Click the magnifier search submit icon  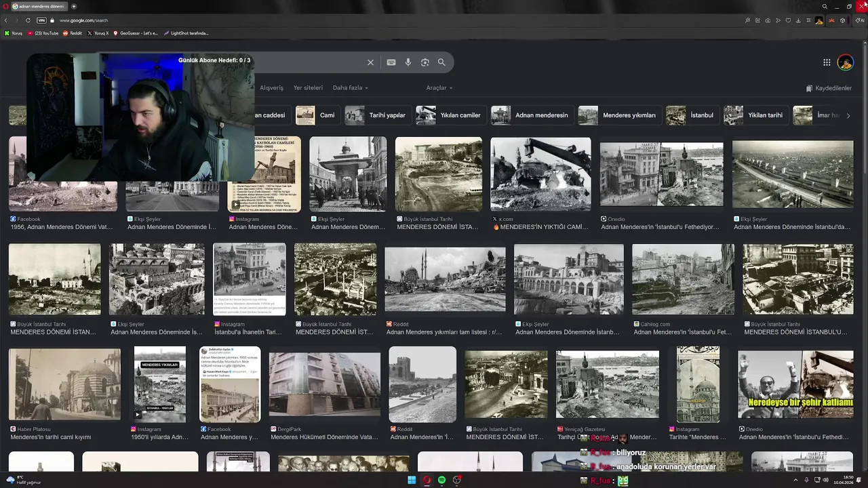coord(441,62)
